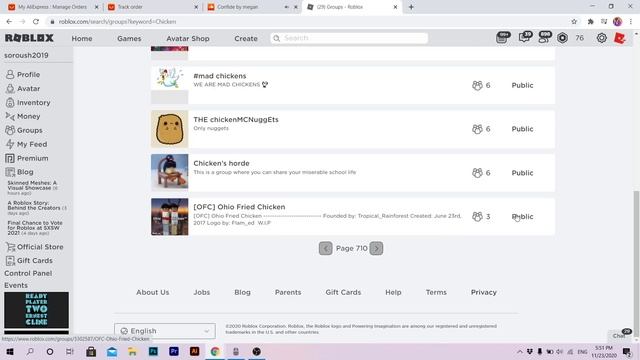
Task: Click the Help footer link
Action: pos(393,292)
